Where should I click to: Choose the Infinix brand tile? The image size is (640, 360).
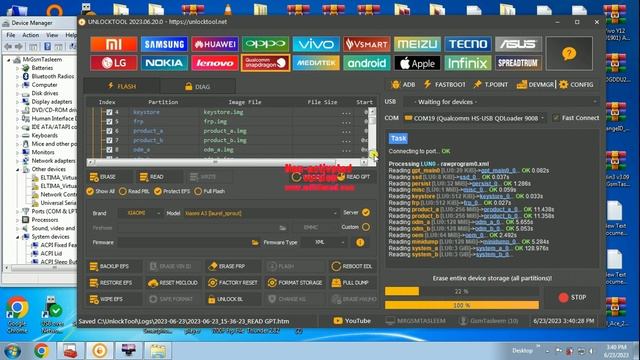pyautogui.click(x=468, y=63)
